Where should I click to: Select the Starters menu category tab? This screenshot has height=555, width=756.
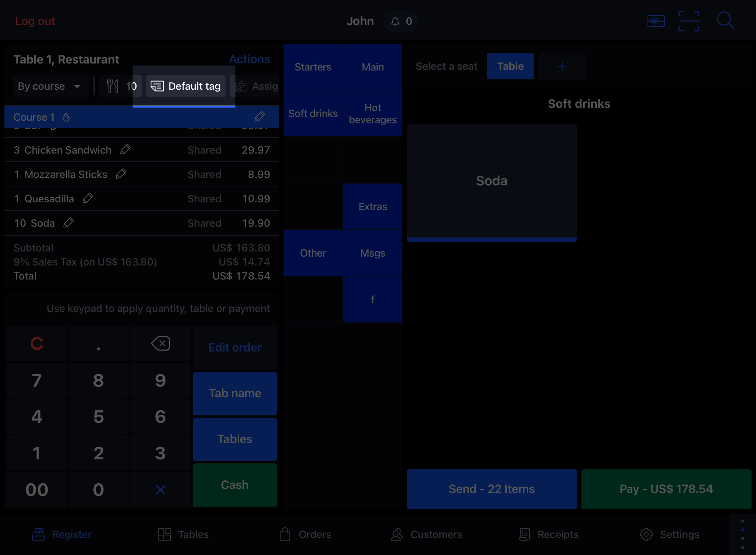313,66
